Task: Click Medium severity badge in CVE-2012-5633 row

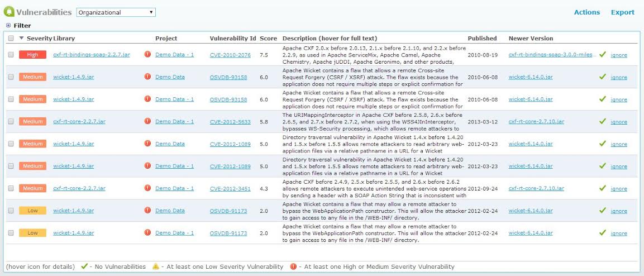Action: pyautogui.click(x=32, y=122)
